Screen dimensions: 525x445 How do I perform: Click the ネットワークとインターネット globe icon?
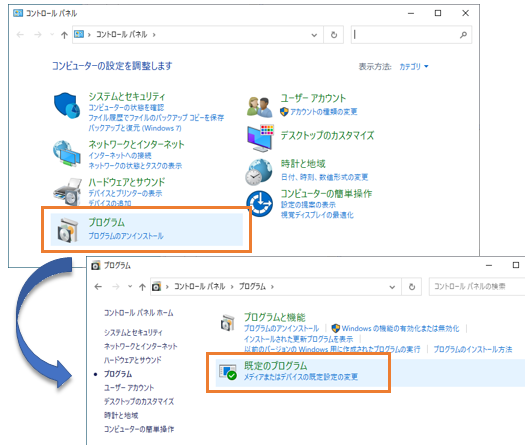pyautogui.click(x=67, y=154)
